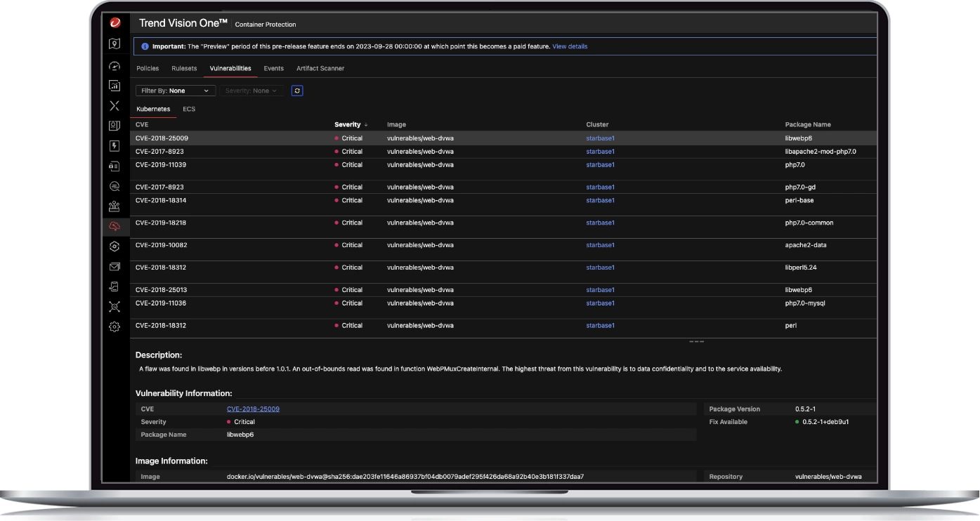Open the Artifact Scanner tab

(x=320, y=68)
